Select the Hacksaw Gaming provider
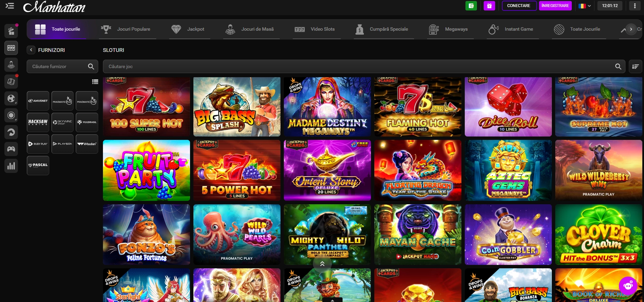The height and width of the screenshot is (302, 644). pos(38,122)
